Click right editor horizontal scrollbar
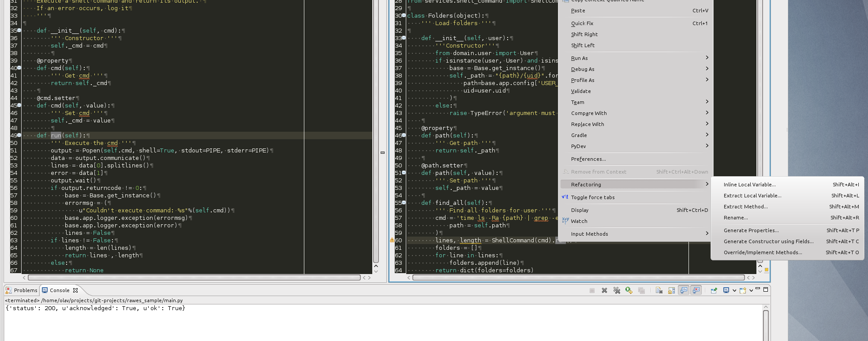This screenshot has height=341, width=868. coord(578,278)
